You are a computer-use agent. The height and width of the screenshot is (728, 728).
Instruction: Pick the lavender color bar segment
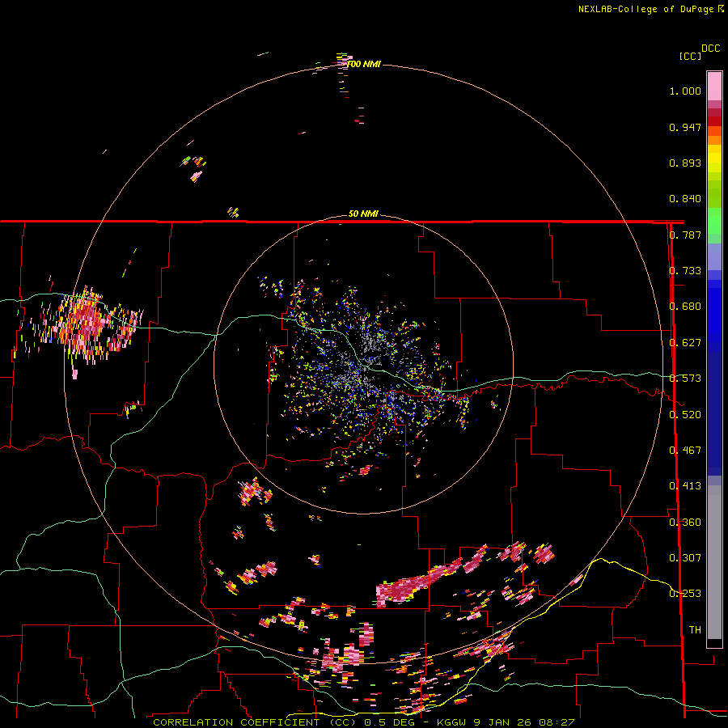click(714, 256)
